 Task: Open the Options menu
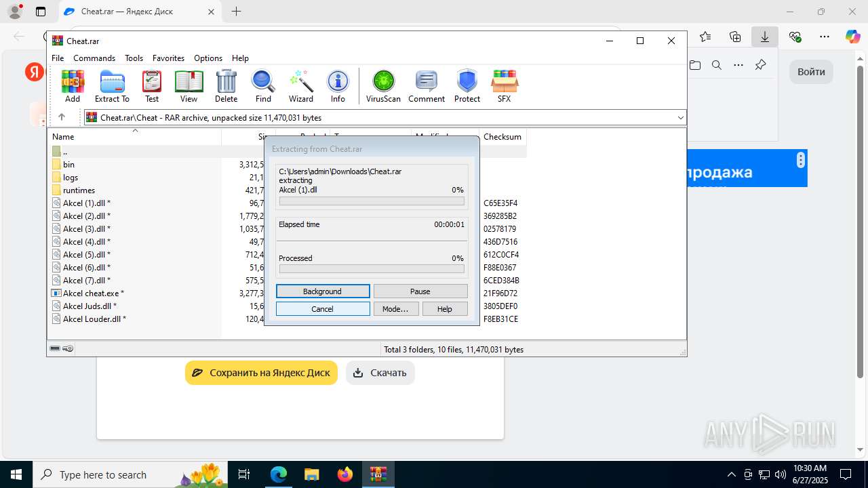click(x=208, y=58)
